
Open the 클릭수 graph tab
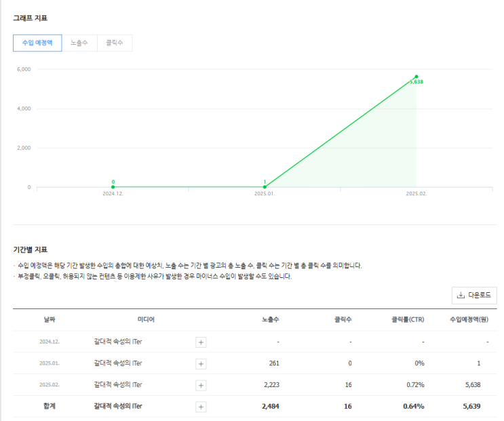pyautogui.click(x=115, y=43)
